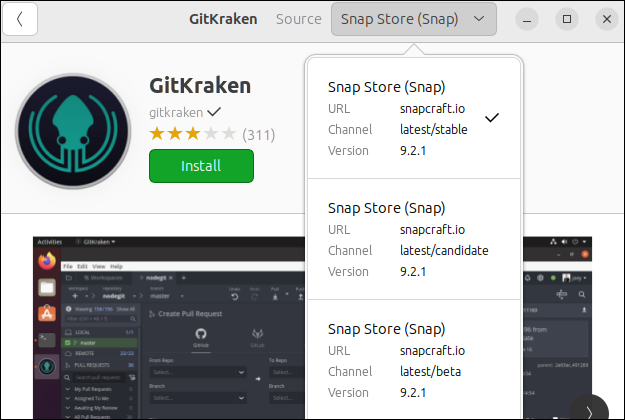The image size is (625, 420).
Task: Click the GitKraken squid app logo
Action: click(73, 131)
